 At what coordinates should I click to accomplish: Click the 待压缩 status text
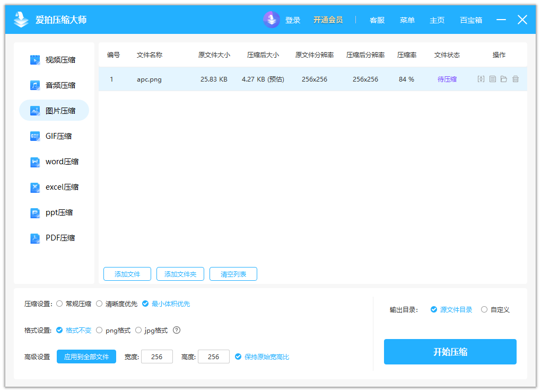click(447, 79)
